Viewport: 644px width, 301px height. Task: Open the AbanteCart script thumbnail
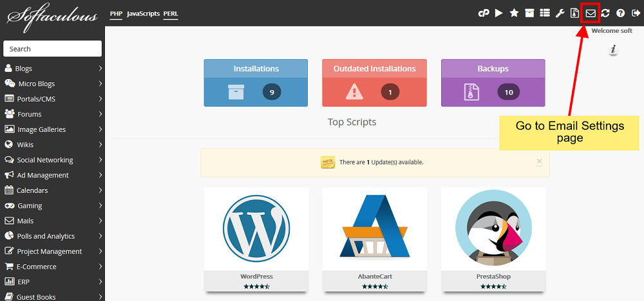[375, 228]
